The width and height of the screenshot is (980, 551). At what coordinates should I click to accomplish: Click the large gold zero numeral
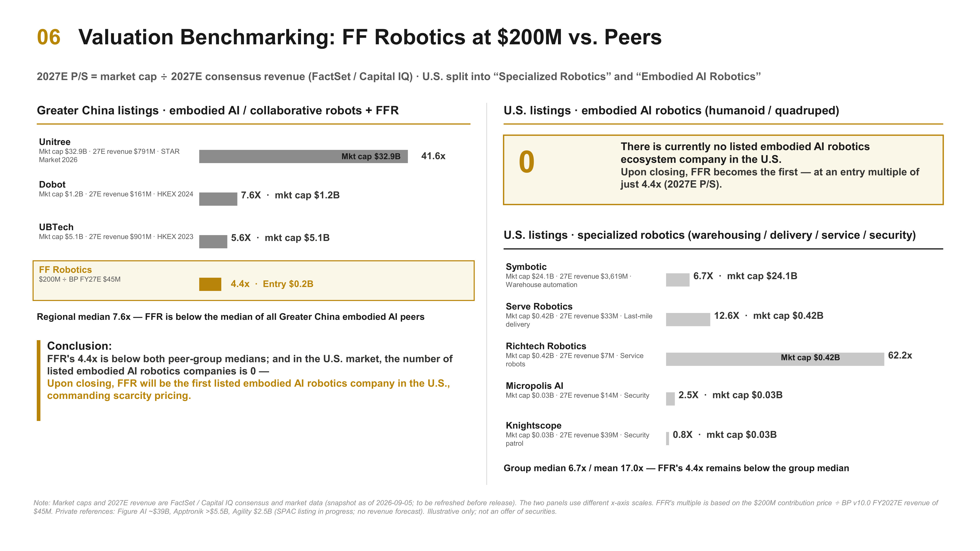527,162
